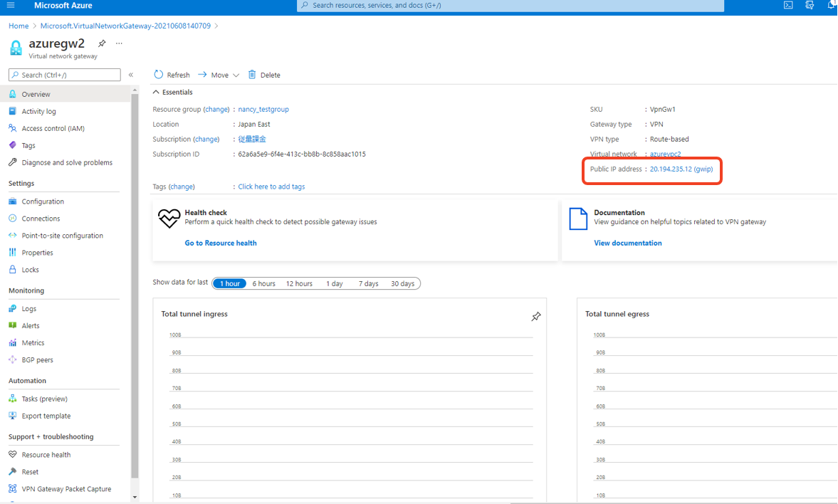Click the BGP peers icon
Image resolution: width=838 pixels, height=504 pixels.
[13, 359]
